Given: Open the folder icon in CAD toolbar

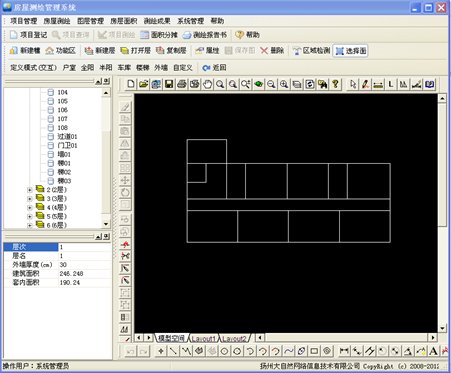Looking at the screenshot, I should 143,84.
